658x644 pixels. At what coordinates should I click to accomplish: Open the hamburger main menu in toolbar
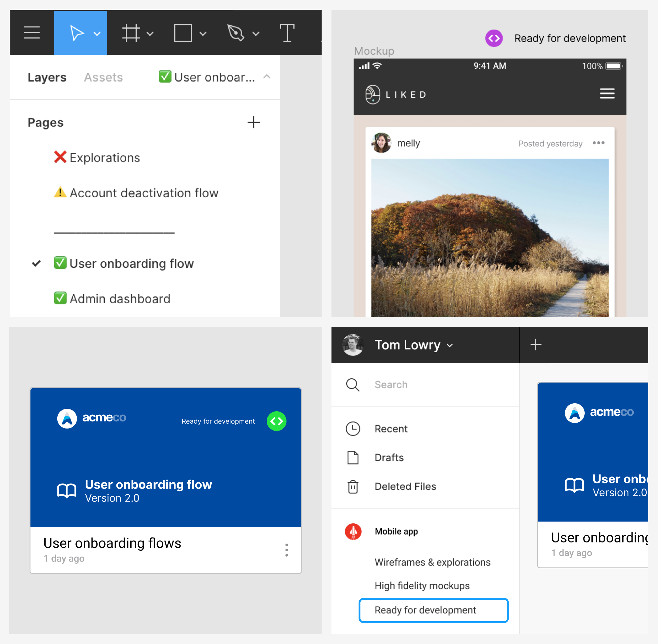click(x=32, y=33)
